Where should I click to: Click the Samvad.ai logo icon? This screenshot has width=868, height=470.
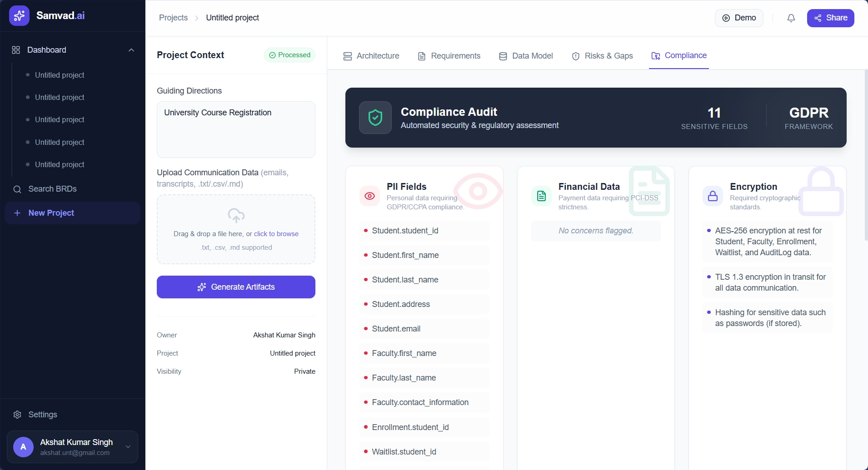[x=19, y=15]
